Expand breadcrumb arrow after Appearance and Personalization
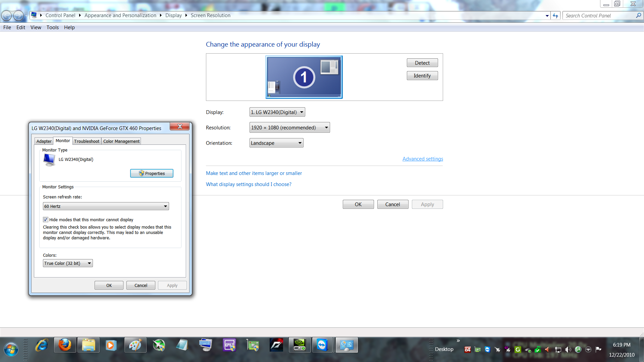The height and width of the screenshot is (362, 644). pos(161,15)
